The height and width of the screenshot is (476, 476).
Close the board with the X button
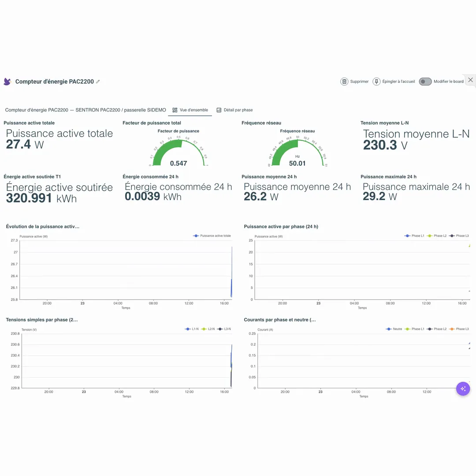coord(470,80)
